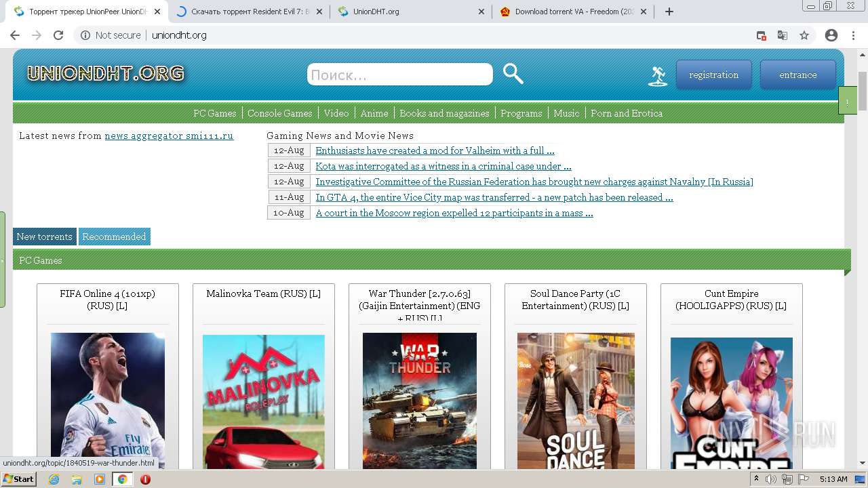Viewport: 868px width, 488px height.
Task: Open the Books and magazines menu item
Action: [x=444, y=113]
